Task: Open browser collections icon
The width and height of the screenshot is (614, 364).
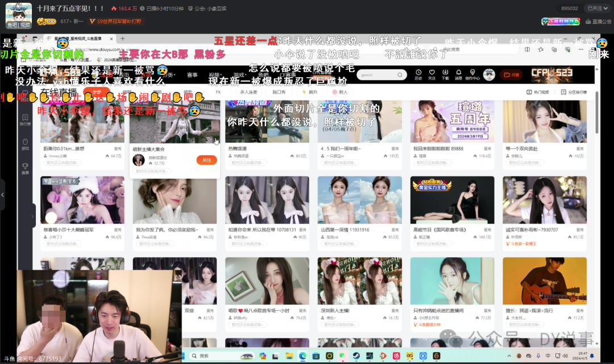Action: [554, 49]
